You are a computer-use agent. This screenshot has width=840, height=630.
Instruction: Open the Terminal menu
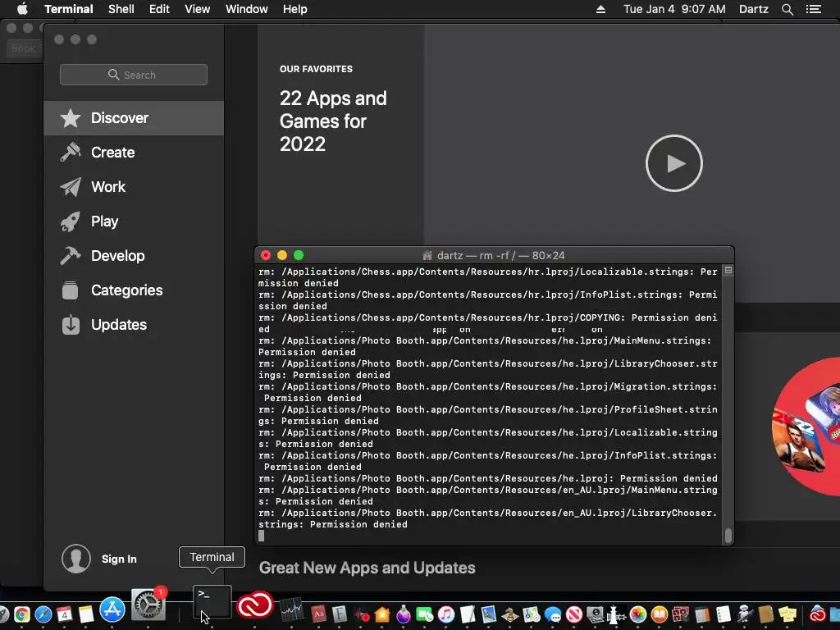click(x=69, y=9)
